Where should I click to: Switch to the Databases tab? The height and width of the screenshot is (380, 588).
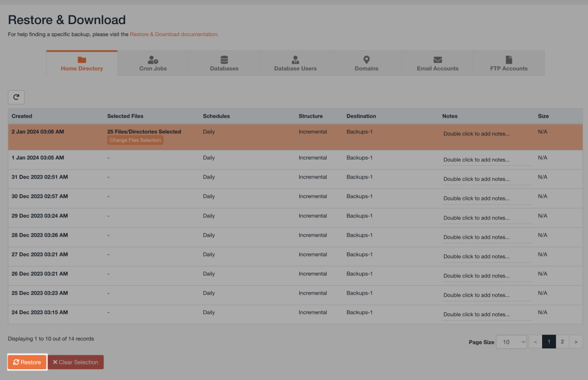[x=224, y=63]
